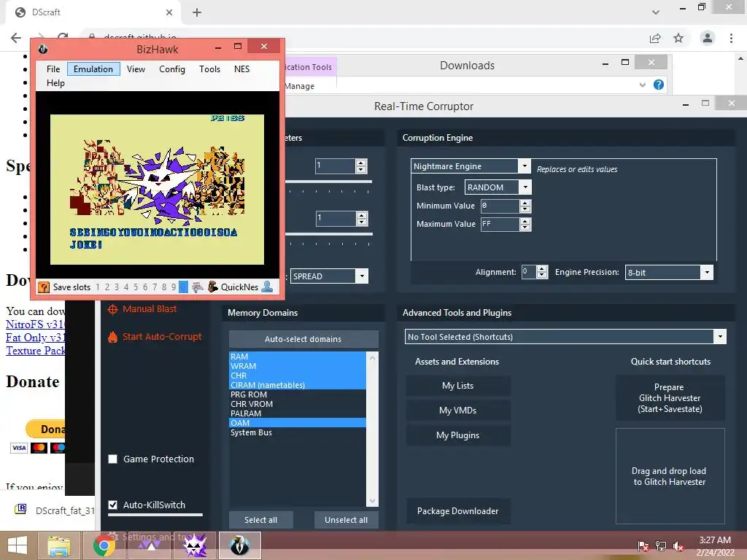Click the Select all domains button
Viewport: 747px width, 560px height.
coord(261,520)
